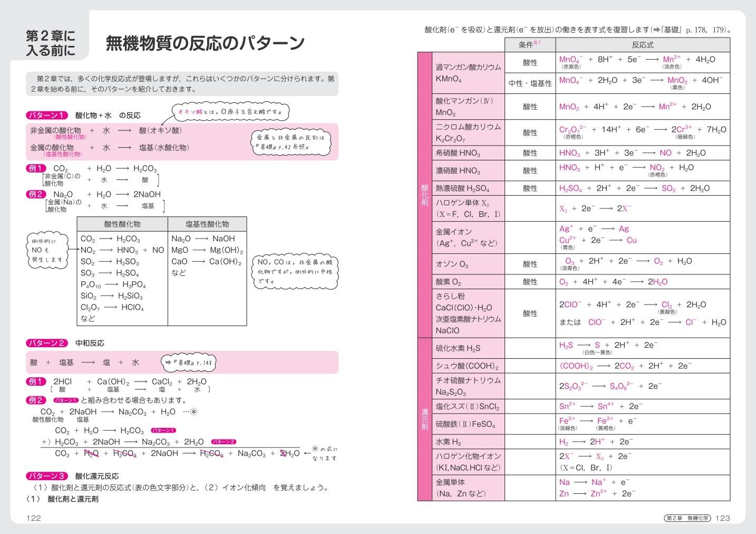756x534 pixels.
Task: Select the パターン2 中和反応 label badge
Action: [46, 343]
